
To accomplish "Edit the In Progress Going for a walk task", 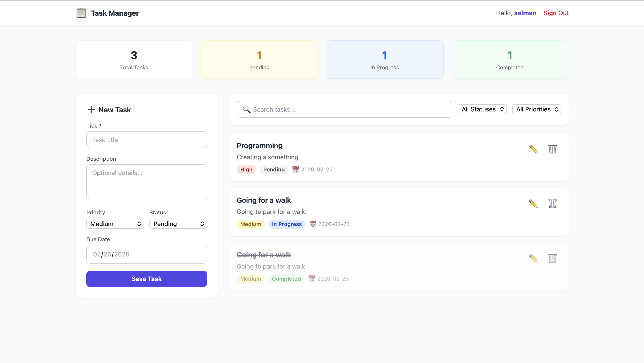I will point(533,204).
